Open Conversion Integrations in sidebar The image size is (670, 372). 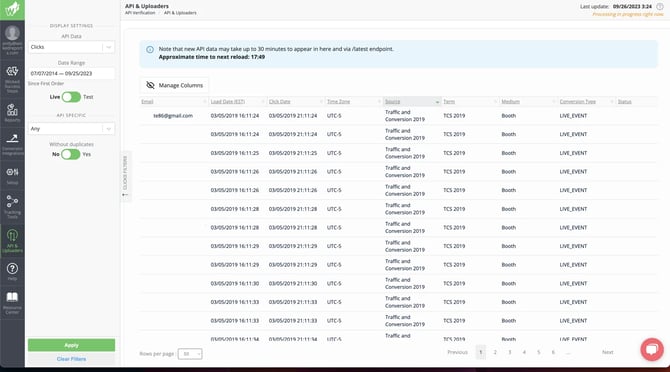point(12,144)
